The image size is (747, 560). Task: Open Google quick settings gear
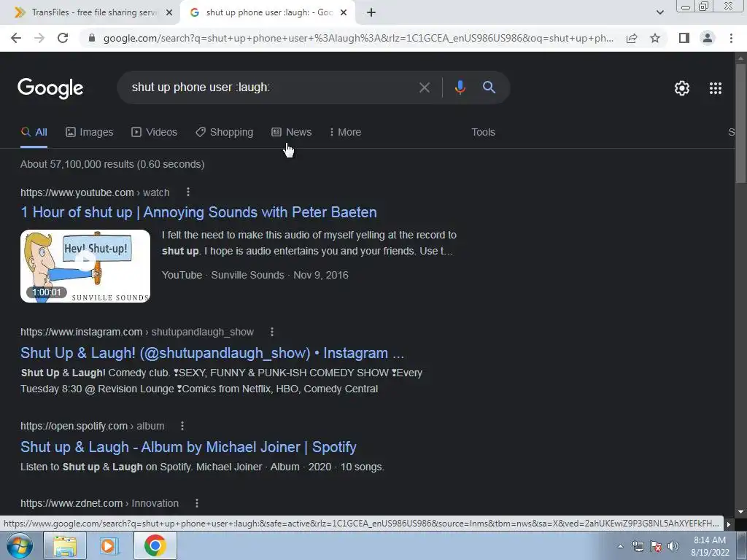(x=682, y=88)
